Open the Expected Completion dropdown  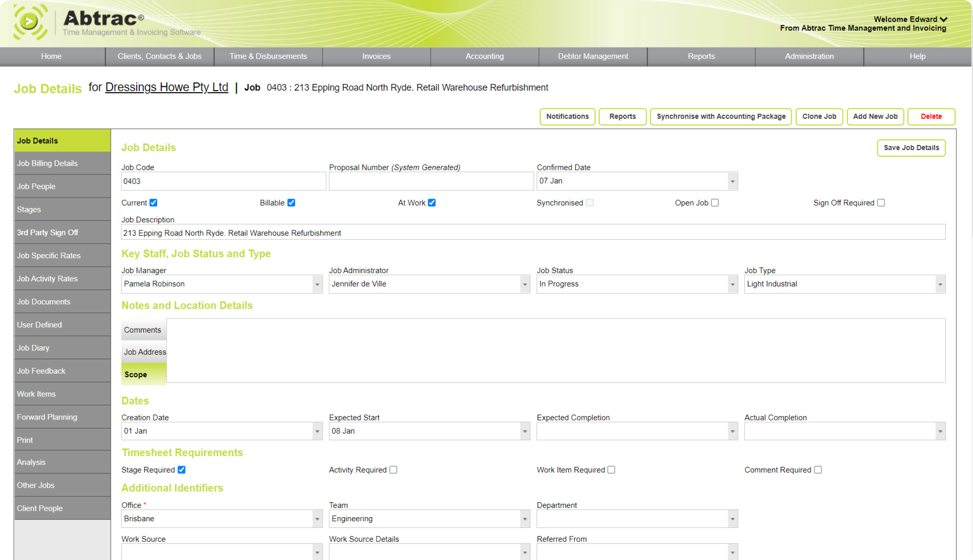tap(732, 431)
